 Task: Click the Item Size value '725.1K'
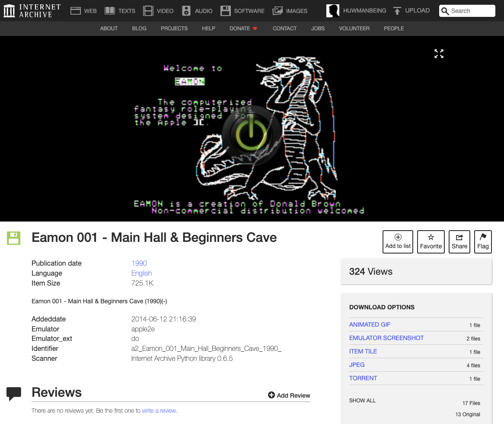pyautogui.click(x=142, y=283)
